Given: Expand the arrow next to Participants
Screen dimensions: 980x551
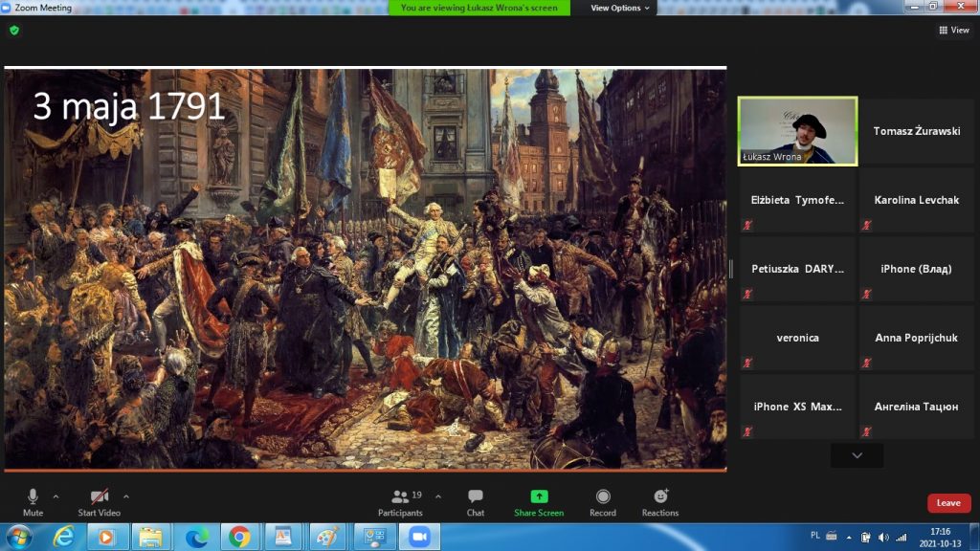Looking at the screenshot, I should (x=438, y=496).
